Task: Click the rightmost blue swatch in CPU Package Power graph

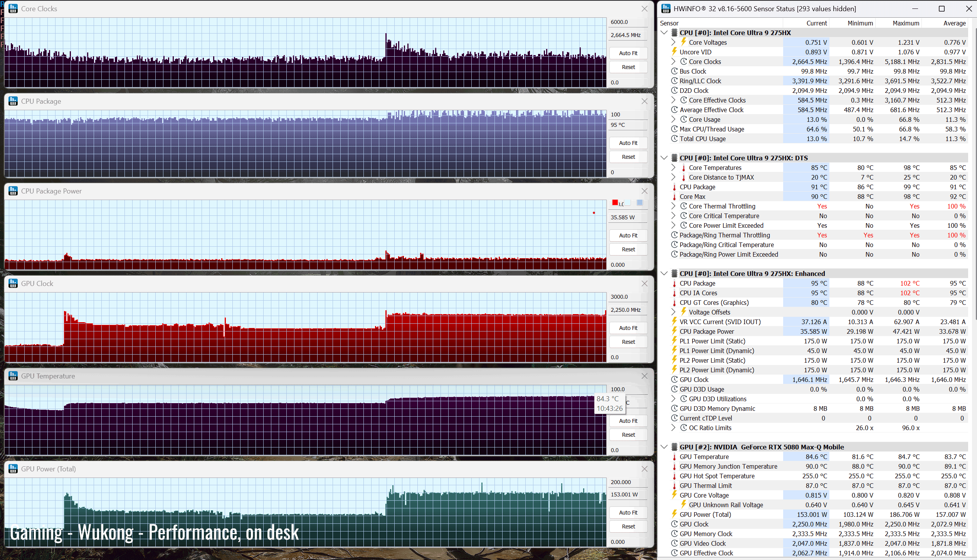Action: click(640, 203)
